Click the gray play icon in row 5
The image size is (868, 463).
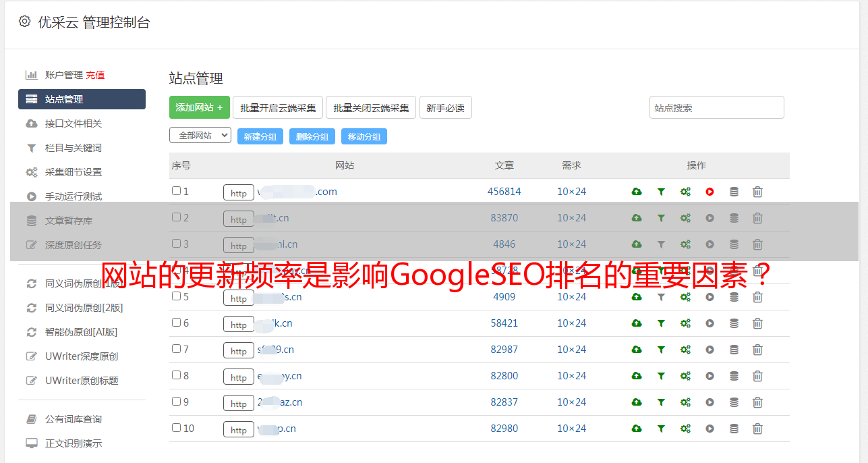[710, 297]
